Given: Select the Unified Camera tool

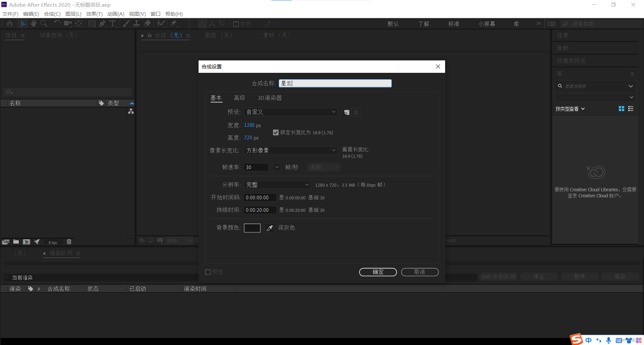Looking at the screenshot, I should click(68, 23).
